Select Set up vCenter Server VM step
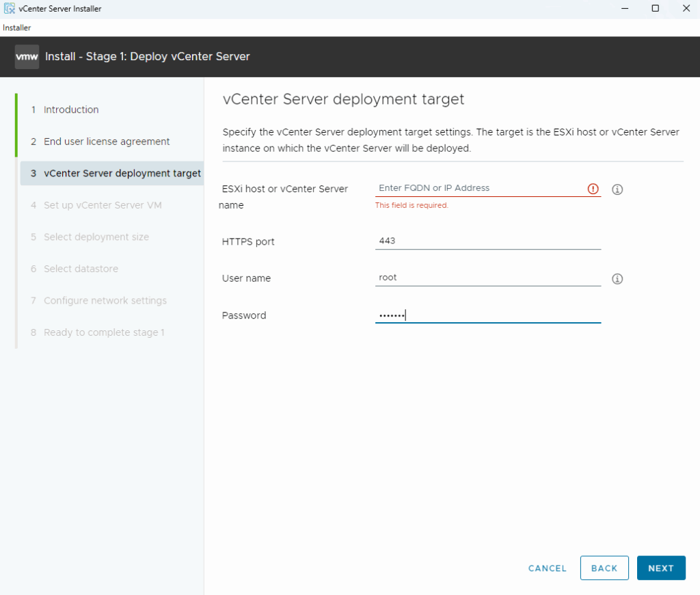Viewport: 700px width, 595px height. (96, 205)
